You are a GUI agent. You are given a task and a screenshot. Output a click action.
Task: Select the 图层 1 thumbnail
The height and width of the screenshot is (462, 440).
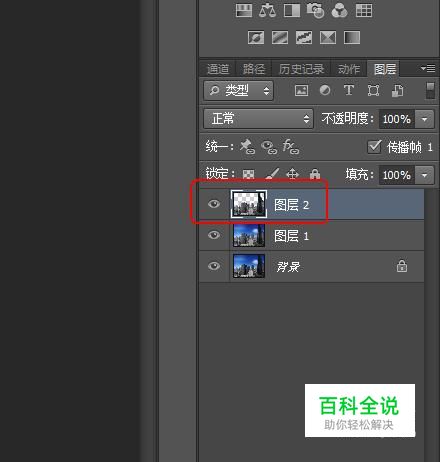249,235
